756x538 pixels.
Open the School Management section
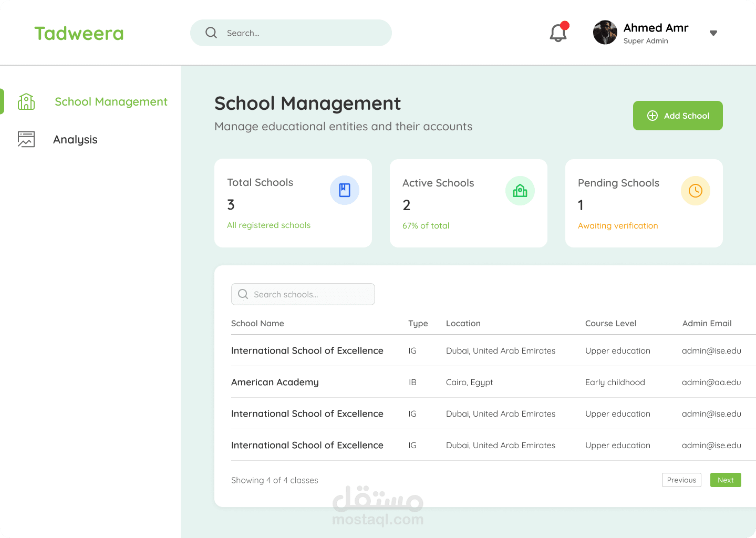coord(111,101)
